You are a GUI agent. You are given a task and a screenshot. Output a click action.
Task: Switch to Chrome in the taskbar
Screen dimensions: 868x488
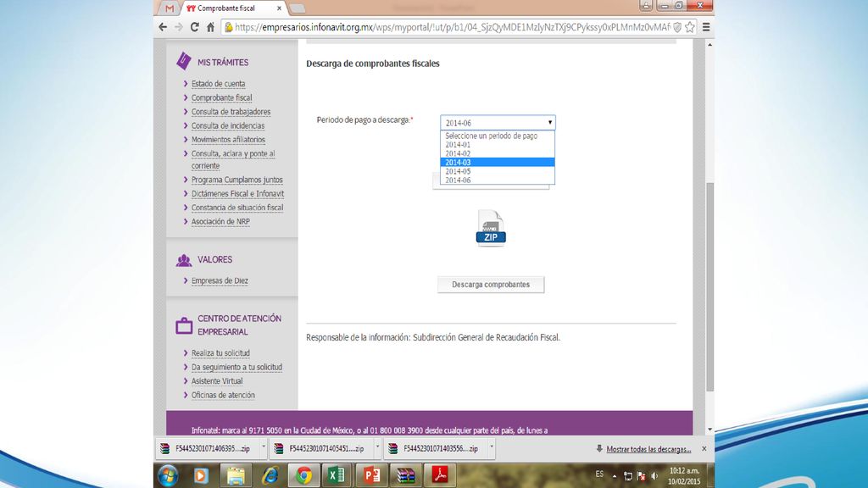click(303, 475)
